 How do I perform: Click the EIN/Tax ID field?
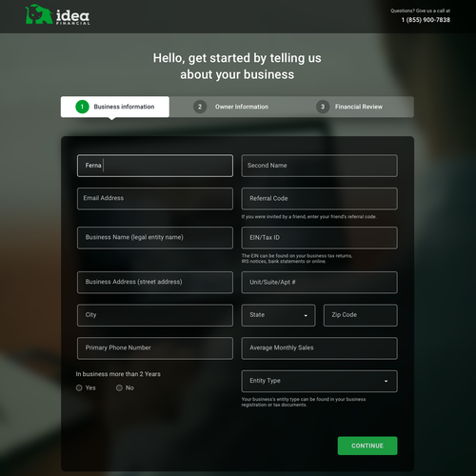(319, 238)
